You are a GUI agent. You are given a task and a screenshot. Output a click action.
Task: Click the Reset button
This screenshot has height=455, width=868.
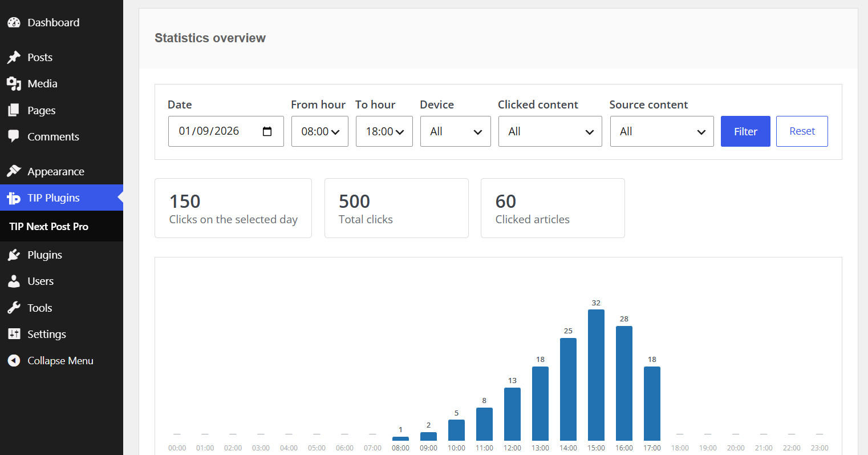pyautogui.click(x=802, y=131)
